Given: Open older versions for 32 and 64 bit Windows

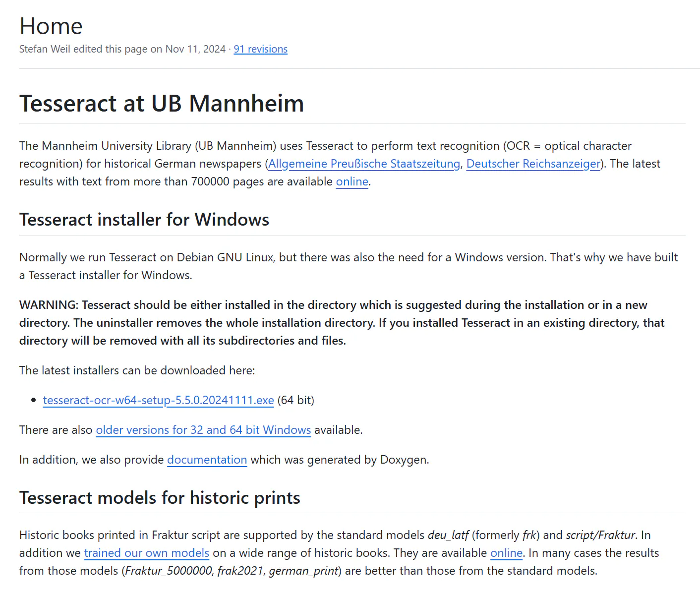Looking at the screenshot, I should (203, 430).
